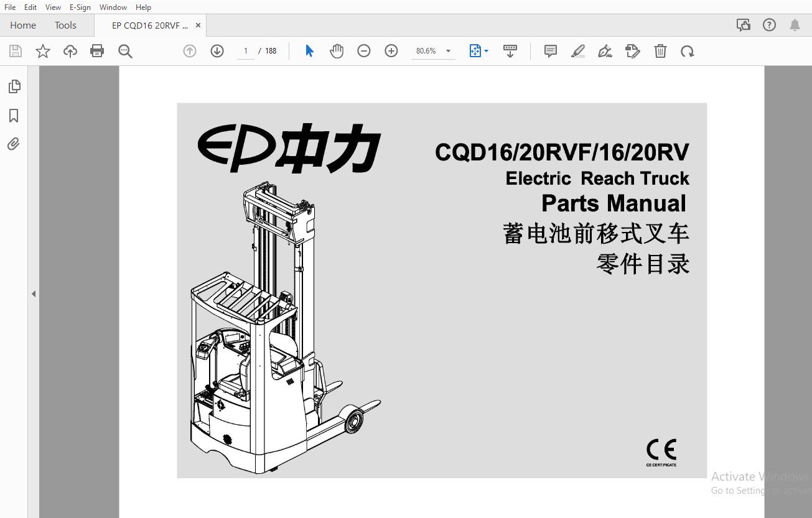Image resolution: width=812 pixels, height=518 pixels.
Task: Click the 80.6% zoom value field
Action: 426,51
